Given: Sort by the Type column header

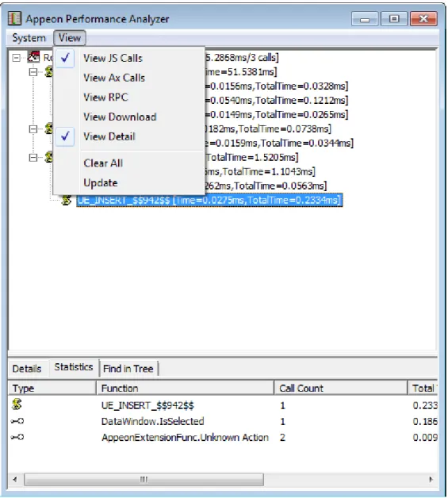Looking at the screenshot, I should point(52,388).
